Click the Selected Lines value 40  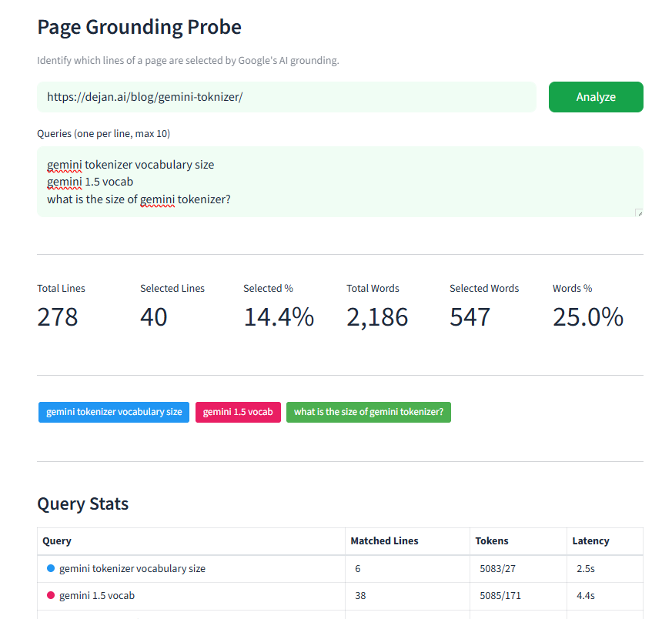pos(154,317)
